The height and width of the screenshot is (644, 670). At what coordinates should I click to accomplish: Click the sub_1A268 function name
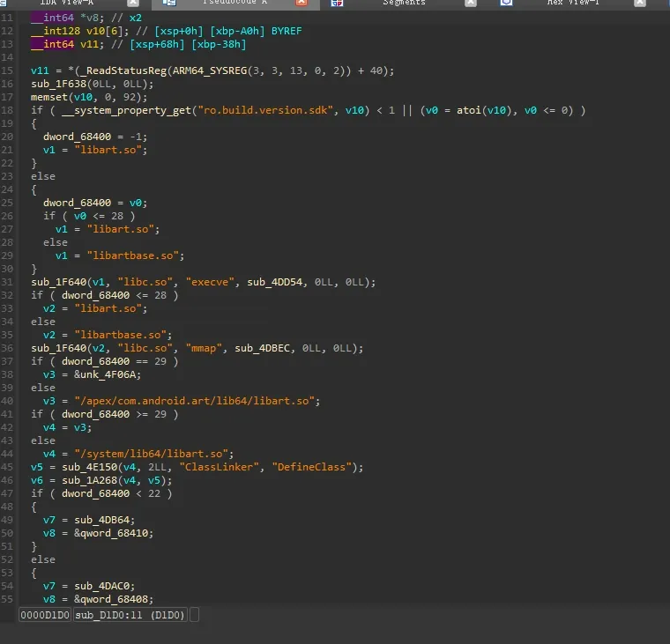coord(90,480)
